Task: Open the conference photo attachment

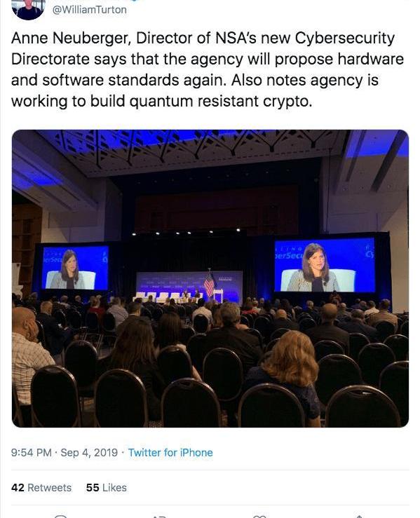Action: point(210,278)
